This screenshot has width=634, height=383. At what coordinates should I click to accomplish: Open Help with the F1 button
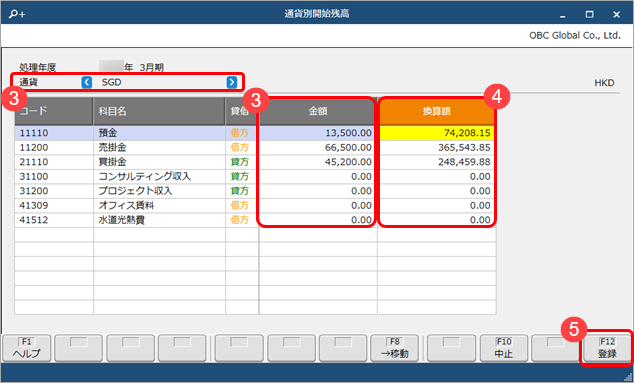click(27, 348)
